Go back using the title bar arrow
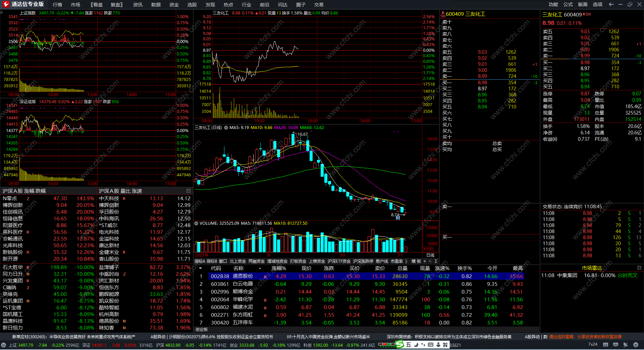Screen dimensions: 644x350 (x=611, y=4)
